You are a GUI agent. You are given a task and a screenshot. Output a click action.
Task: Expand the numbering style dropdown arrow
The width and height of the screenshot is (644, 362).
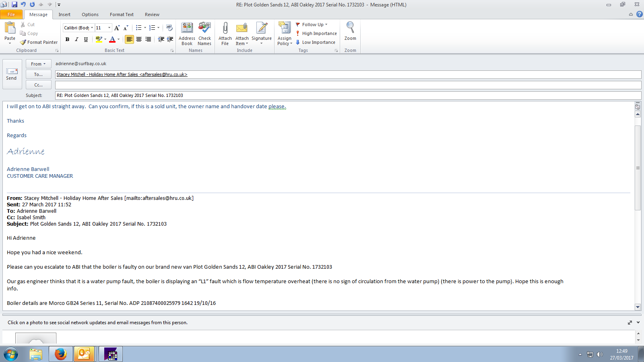coord(158,28)
